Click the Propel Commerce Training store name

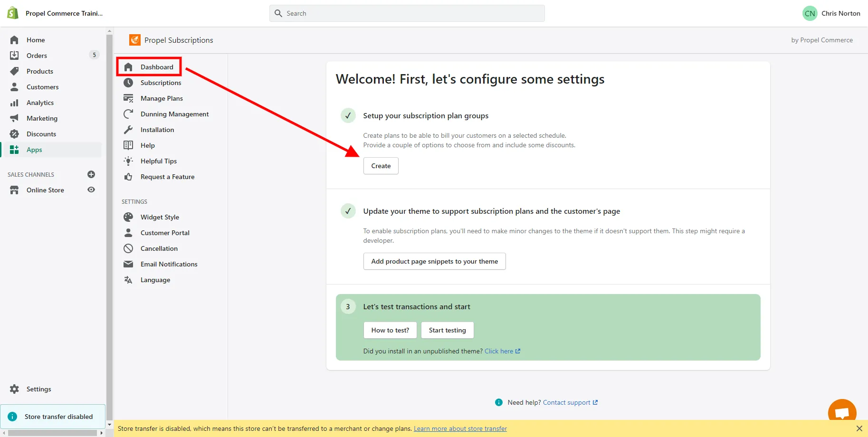(x=64, y=13)
